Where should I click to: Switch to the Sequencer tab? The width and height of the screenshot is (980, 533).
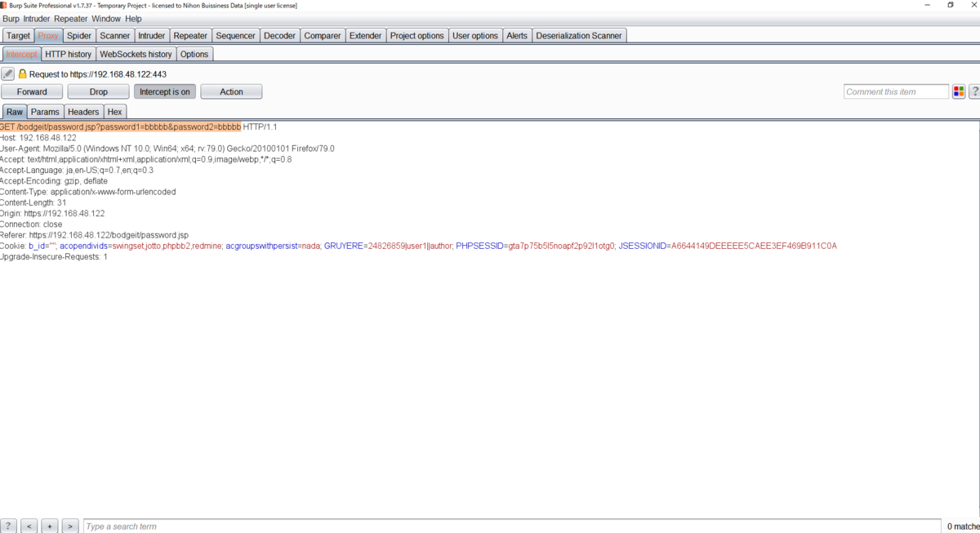pos(236,35)
